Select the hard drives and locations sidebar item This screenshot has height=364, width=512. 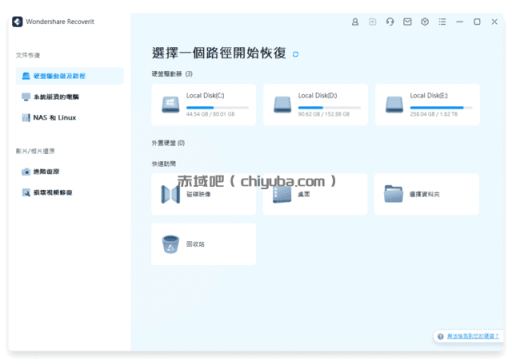[x=70, y=76]
